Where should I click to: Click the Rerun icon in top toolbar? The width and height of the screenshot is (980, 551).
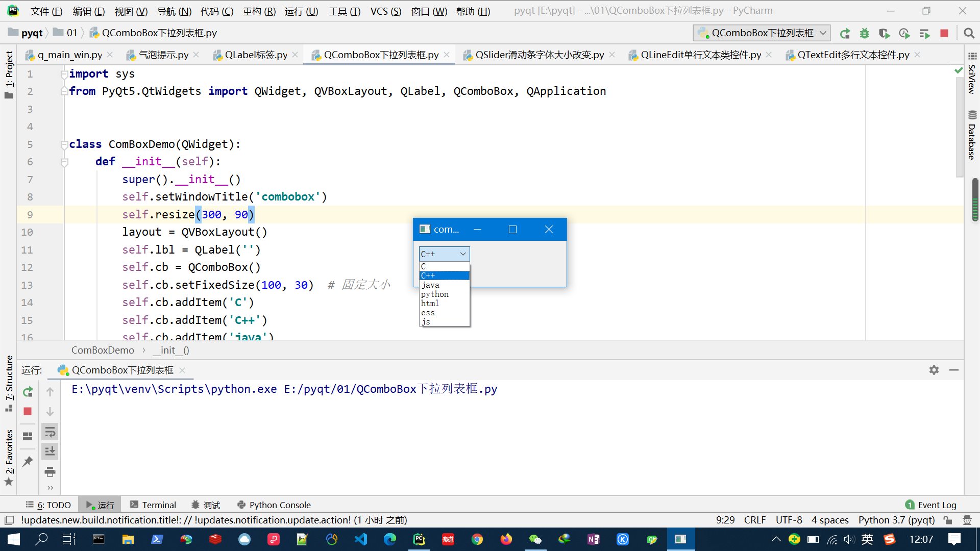coord(845,34)
